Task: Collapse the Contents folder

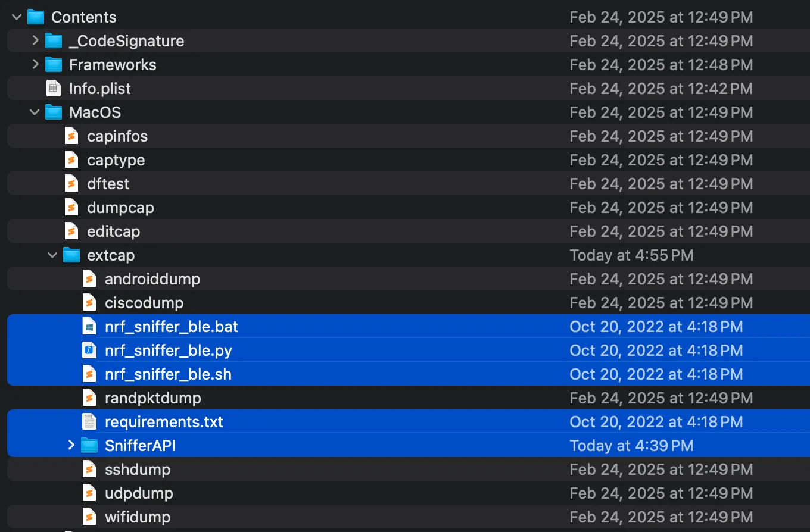Action: [x=16, y=17]
